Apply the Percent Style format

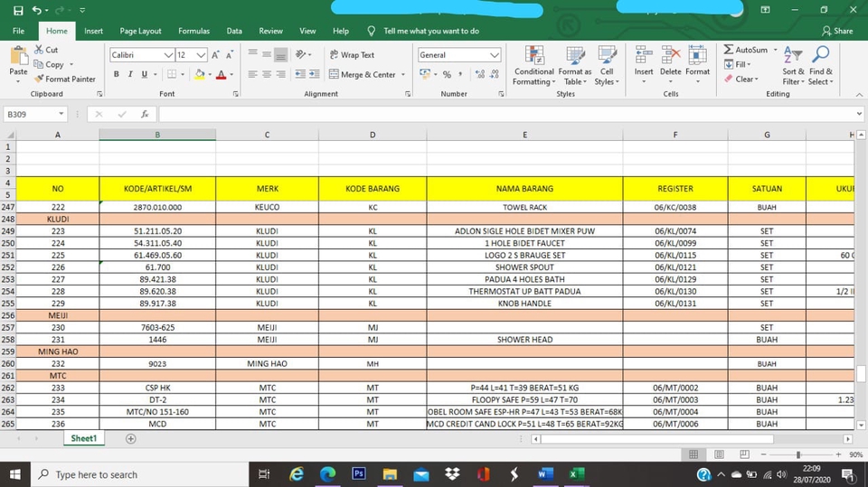pos(447,74)
